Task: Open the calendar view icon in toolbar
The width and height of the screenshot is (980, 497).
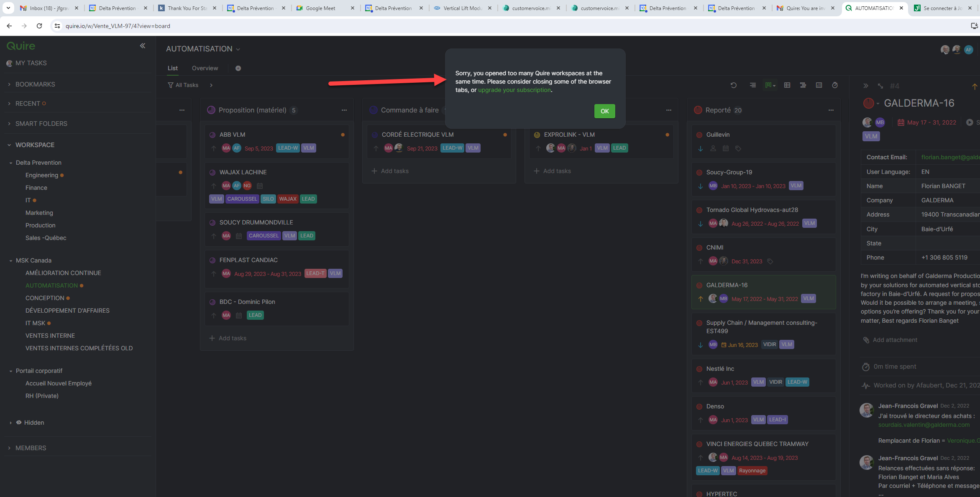Action: pos(819,85)
